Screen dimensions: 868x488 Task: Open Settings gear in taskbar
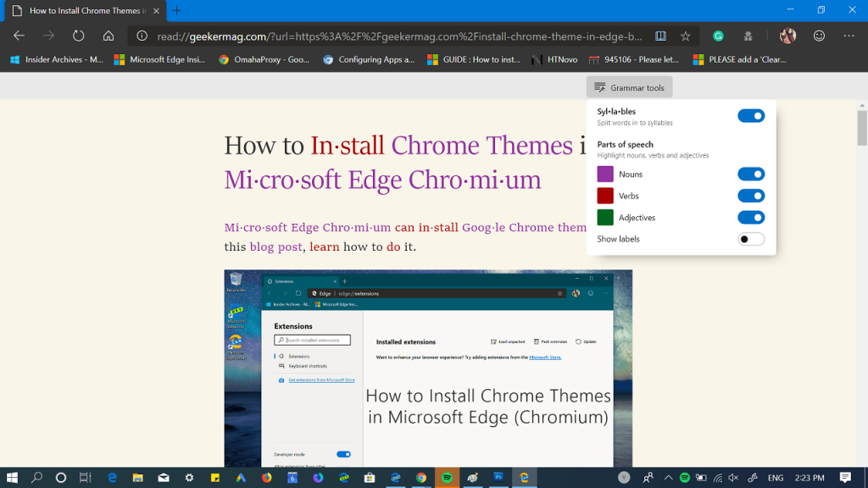point(189,478)
